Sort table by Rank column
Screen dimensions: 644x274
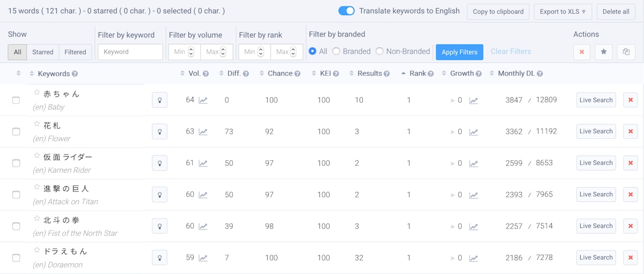coord(418,73)
